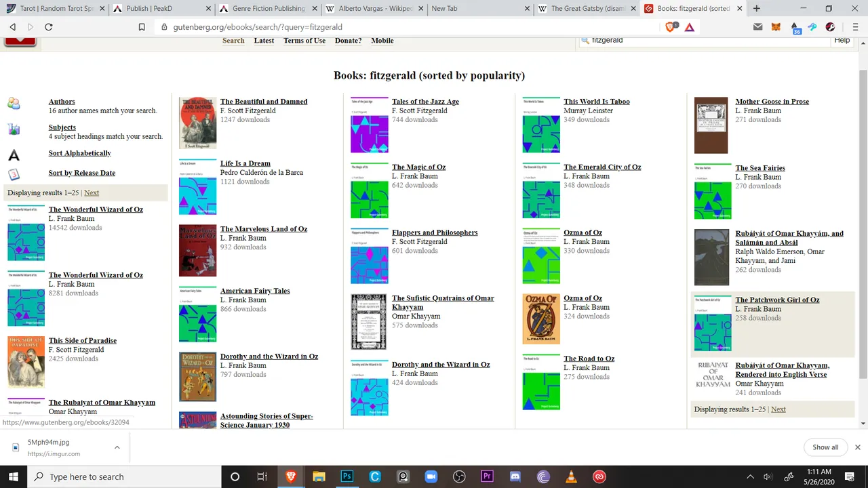Open Tales of the Jazz Age link
Viewport: 868px width, 488px height.
[x=425, y=102]
